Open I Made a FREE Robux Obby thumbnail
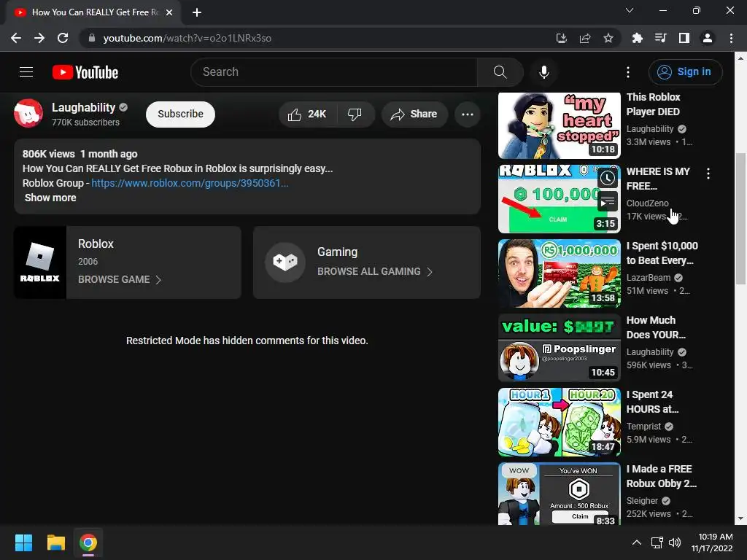Viewport: 747px width, 560px height. coord(560,494)
